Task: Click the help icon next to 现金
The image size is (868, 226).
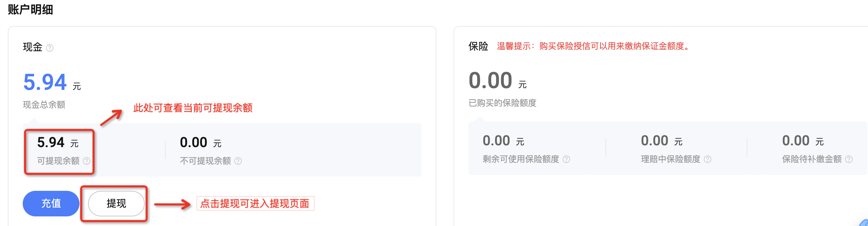Action: tap(50, 48)
